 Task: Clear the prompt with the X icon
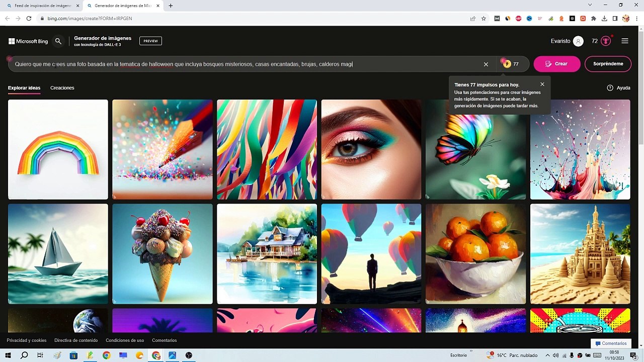click(486, 64)
